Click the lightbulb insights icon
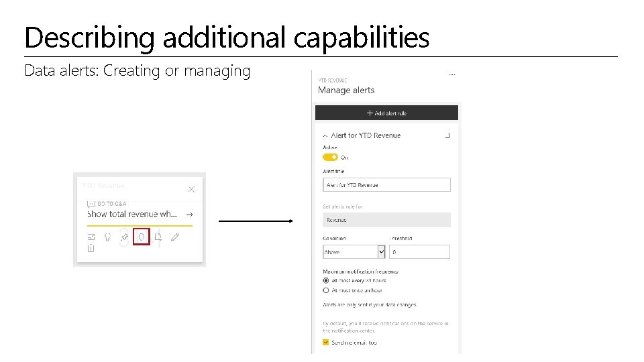Image resolution: width=644 pixels, height=362 pixels. [107, 237]
